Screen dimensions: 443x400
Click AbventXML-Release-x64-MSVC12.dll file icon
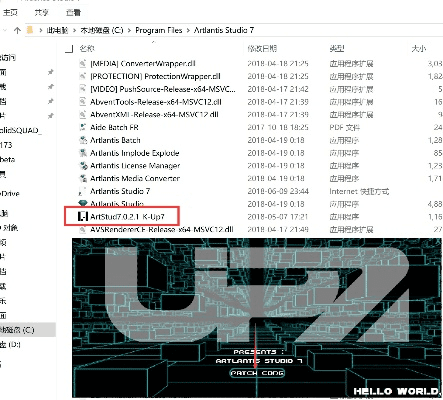click(x=83, y=115)
